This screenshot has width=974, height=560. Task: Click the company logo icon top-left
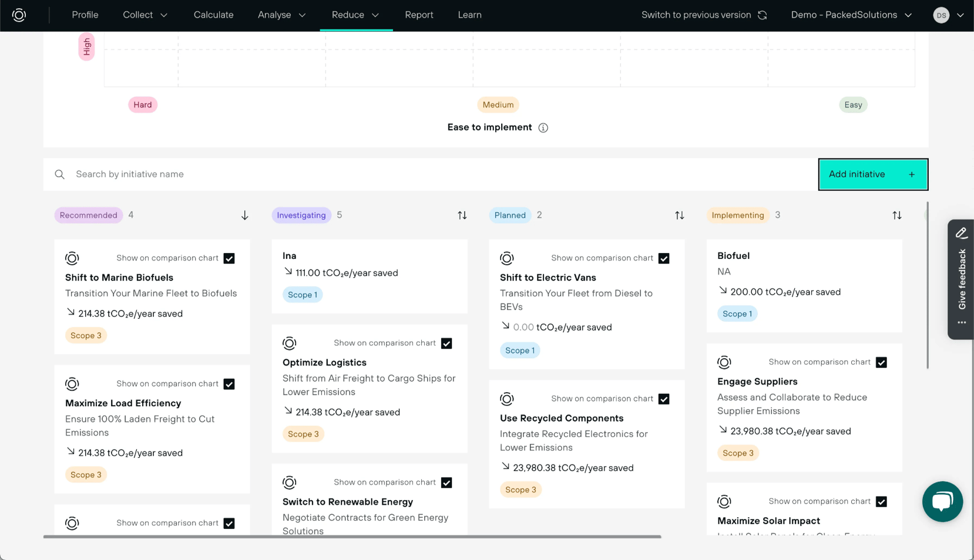19,15
